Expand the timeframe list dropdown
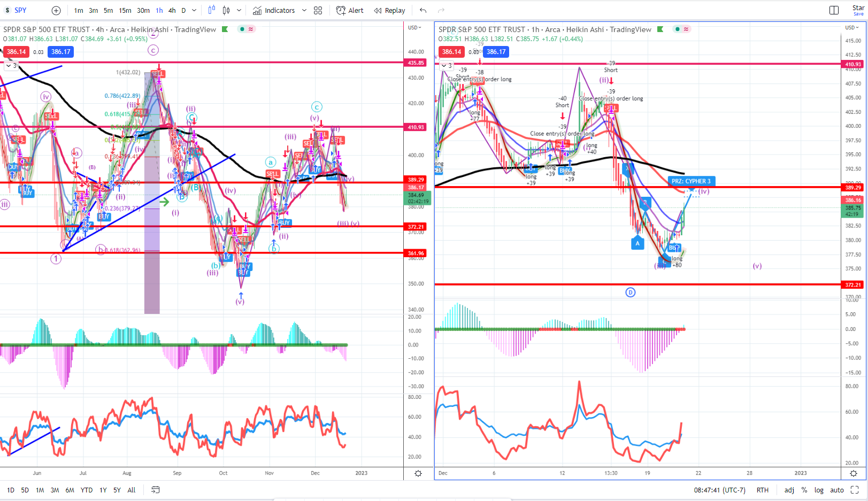868x501 pixels. coord(194,10)
